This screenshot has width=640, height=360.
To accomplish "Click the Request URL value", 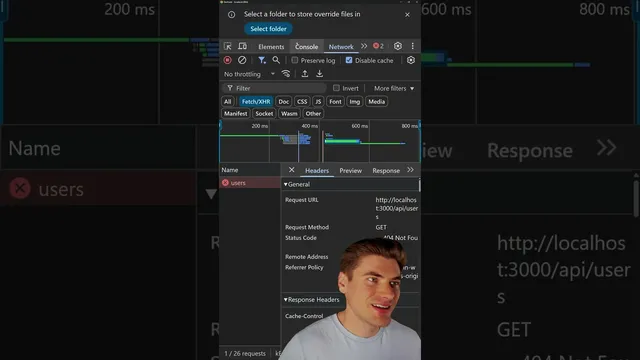I will pyautogui.click(x=396, y=209).
